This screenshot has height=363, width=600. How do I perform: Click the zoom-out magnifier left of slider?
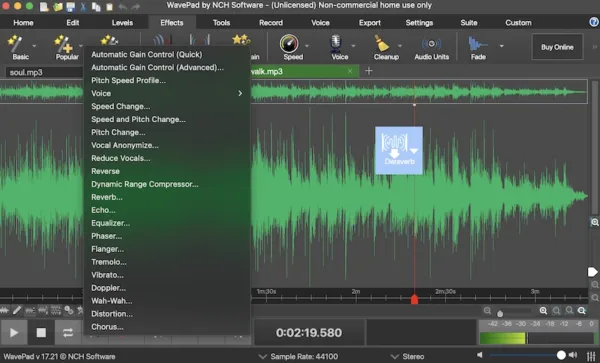coord(487,311)
